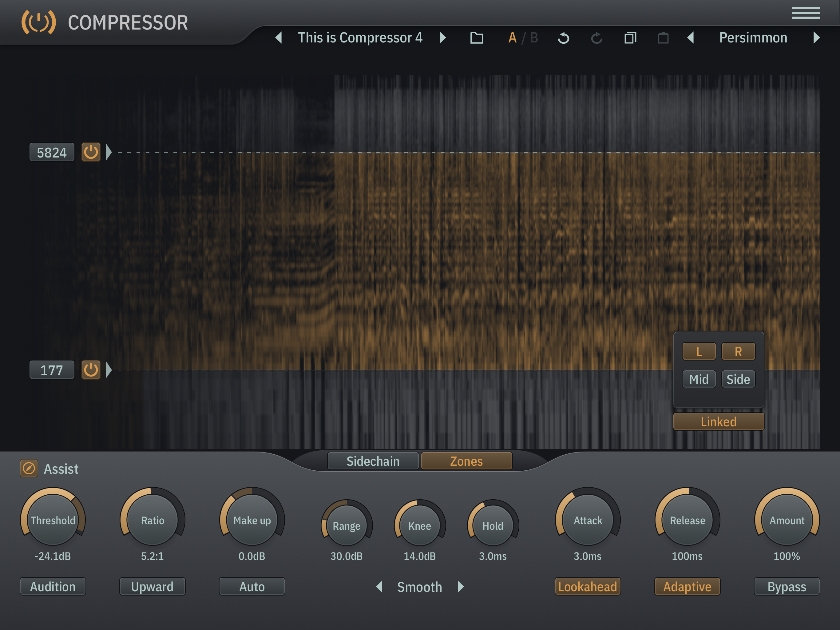Enable the Mid channel toggle

tap(699, 379)
